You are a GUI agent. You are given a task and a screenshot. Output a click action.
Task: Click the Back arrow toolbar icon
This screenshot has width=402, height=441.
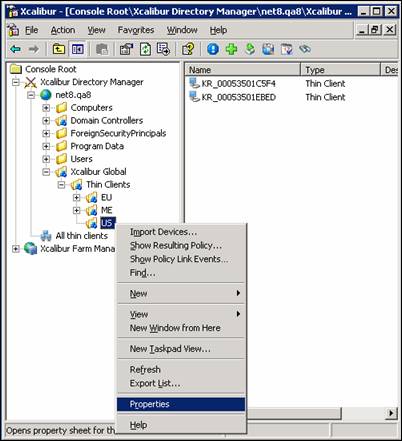click(15, 49)
